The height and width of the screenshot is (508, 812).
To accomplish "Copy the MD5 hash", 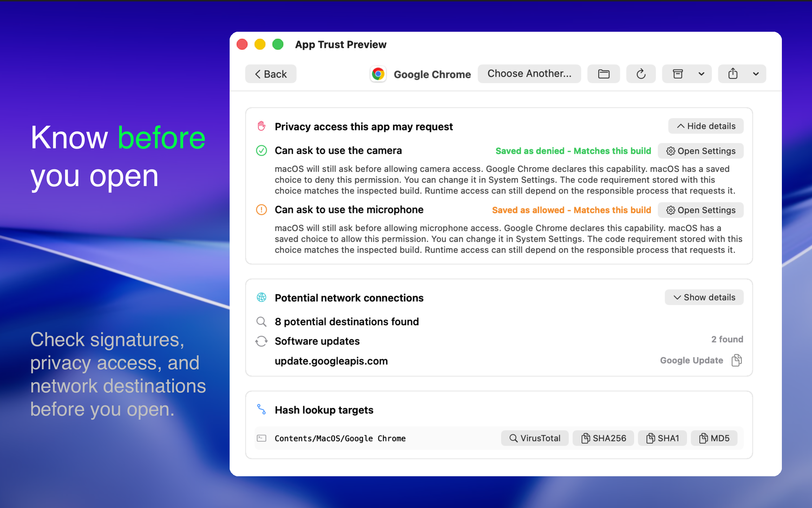I will 714,438.
